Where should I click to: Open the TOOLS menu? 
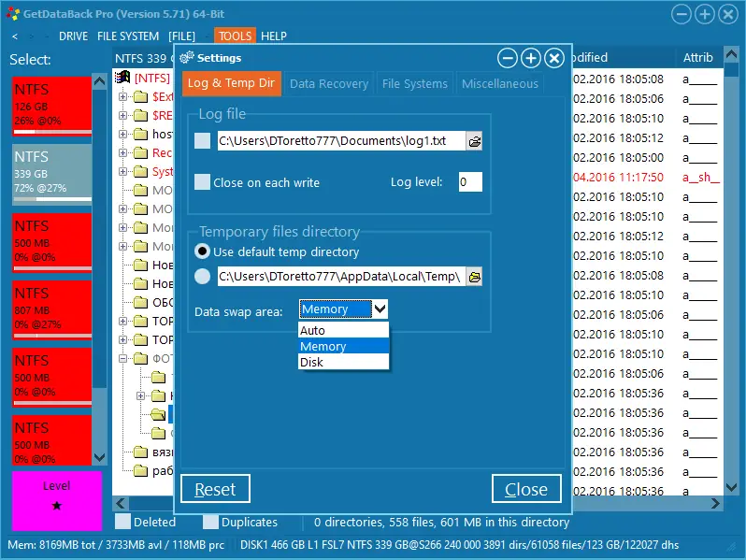point(235,36)
